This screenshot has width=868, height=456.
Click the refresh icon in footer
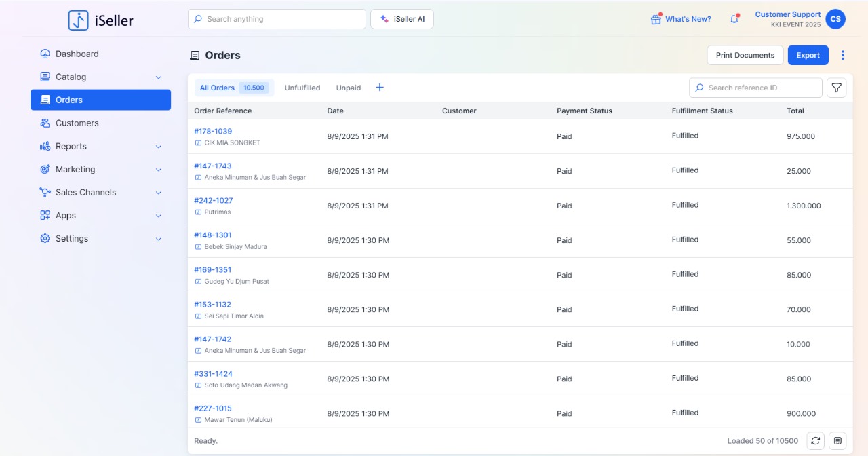click(816, 440)
